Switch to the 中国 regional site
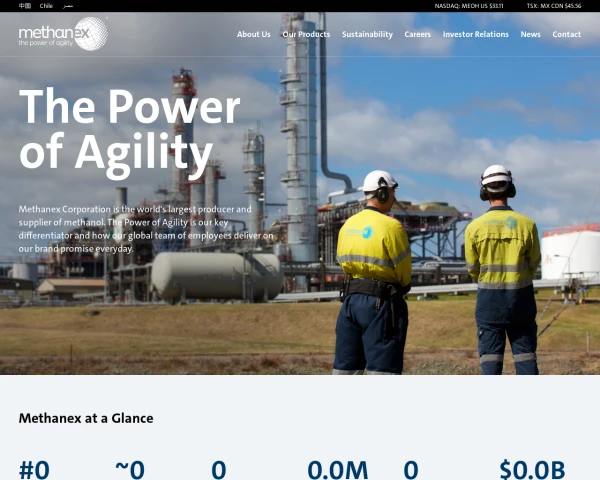The height and width of the screenshot is (480, 600). pyautogui.click(x=25, y=6)
